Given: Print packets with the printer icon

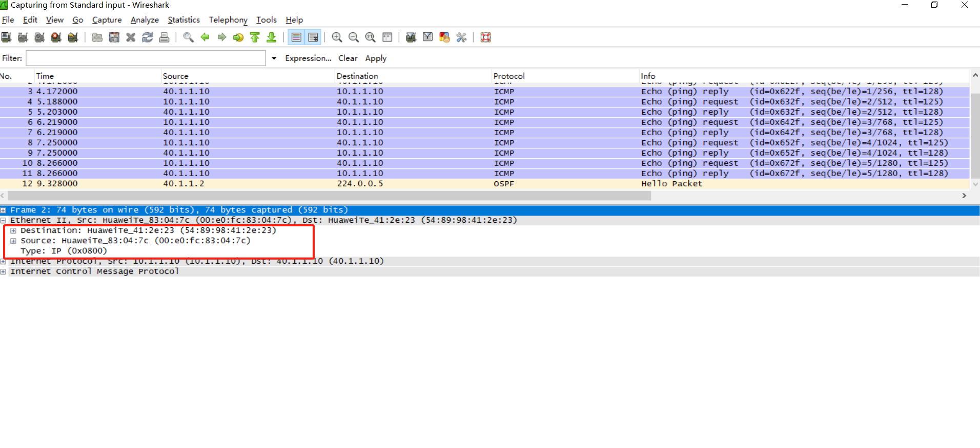Looking at the screenshot, I should pyautogui.click(x=164, y=37).
